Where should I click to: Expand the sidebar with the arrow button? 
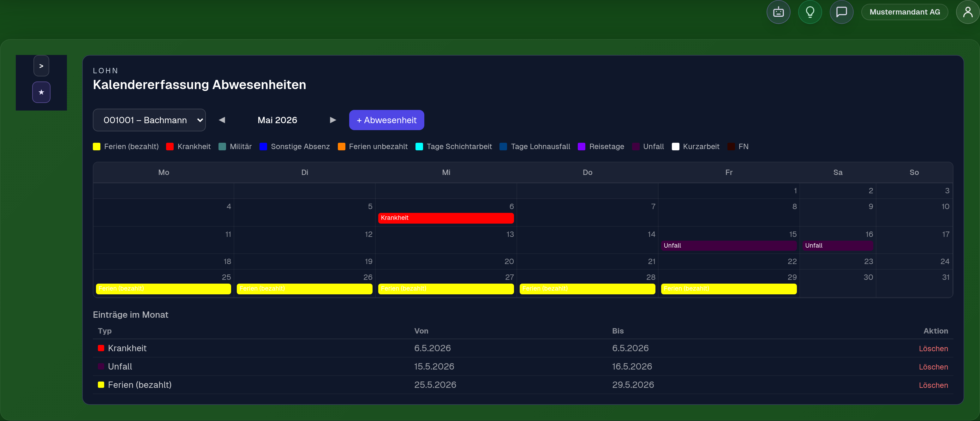pos(41,66)
